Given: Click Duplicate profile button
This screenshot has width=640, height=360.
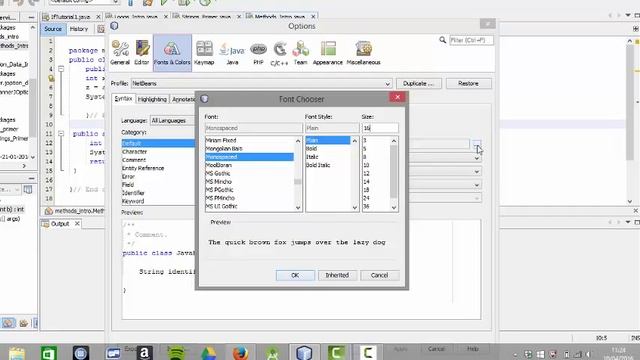Looking at the screenshot, I should pyautogui.click(x=419, y=84).
